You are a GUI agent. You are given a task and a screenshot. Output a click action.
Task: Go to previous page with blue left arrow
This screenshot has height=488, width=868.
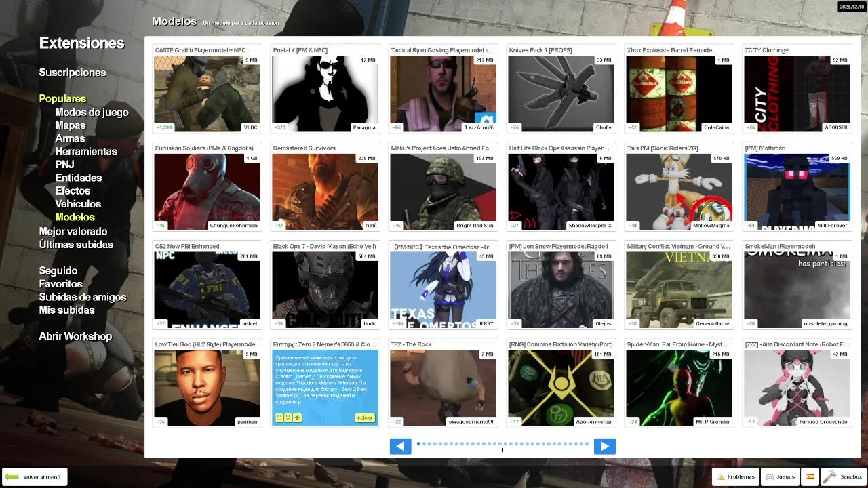(400, 446)
